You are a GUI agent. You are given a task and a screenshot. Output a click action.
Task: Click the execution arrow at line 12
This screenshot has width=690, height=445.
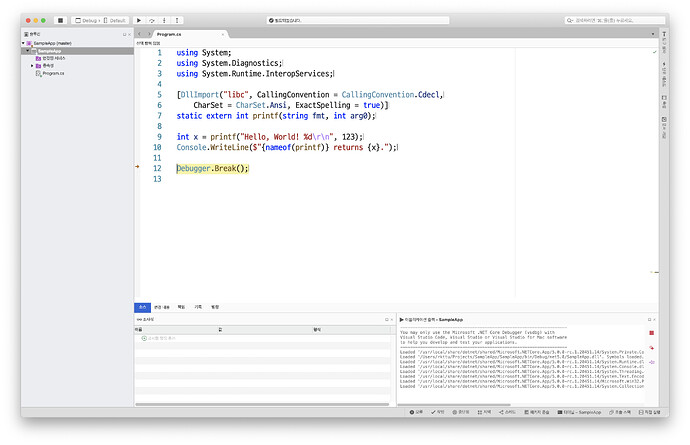[137, 166]
